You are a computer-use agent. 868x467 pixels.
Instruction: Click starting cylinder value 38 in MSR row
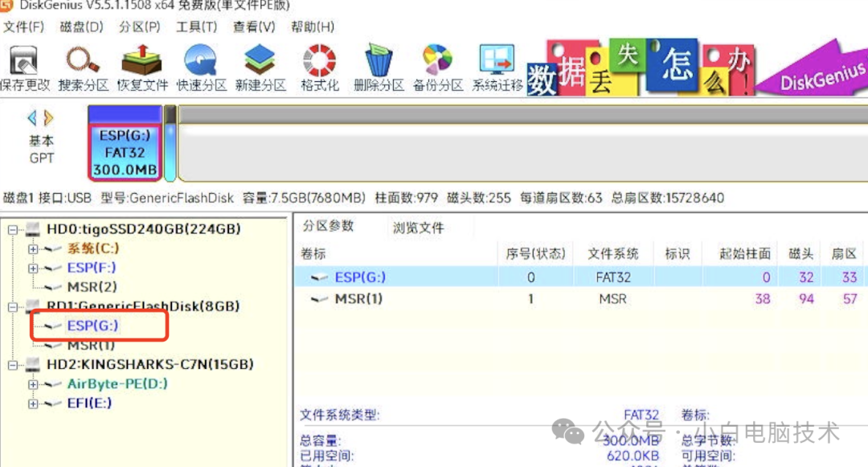pos(763,299)
